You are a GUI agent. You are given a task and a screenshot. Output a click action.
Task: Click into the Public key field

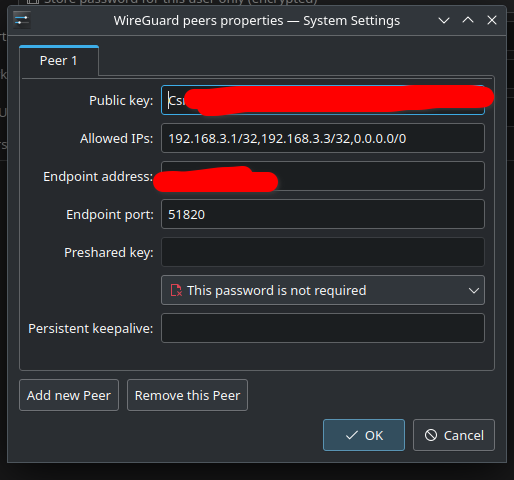(x=323, y=100)
